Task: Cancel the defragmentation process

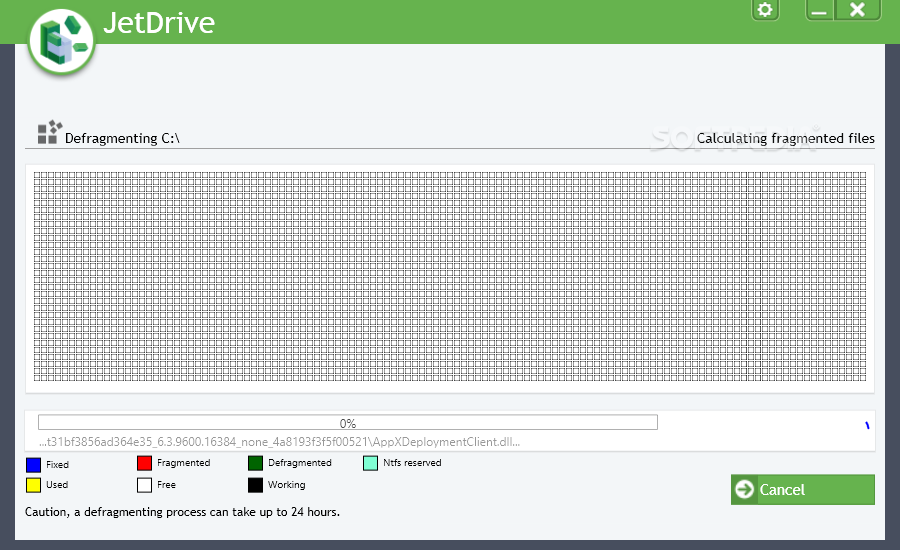Action: (802, 490)
